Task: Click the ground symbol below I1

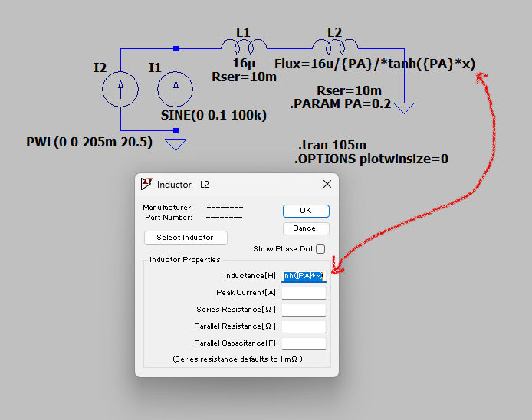Action: (x=176, y=144)
